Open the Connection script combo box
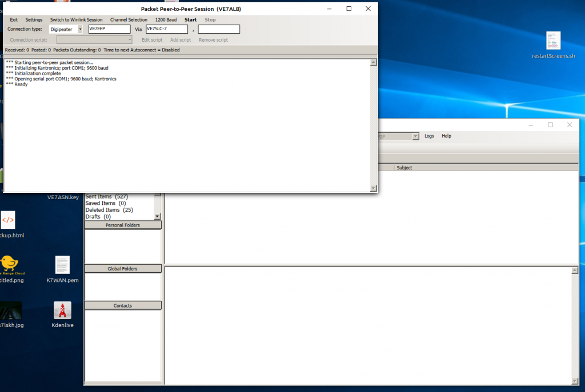The image size is (585, 392). (x=94, y=39)
